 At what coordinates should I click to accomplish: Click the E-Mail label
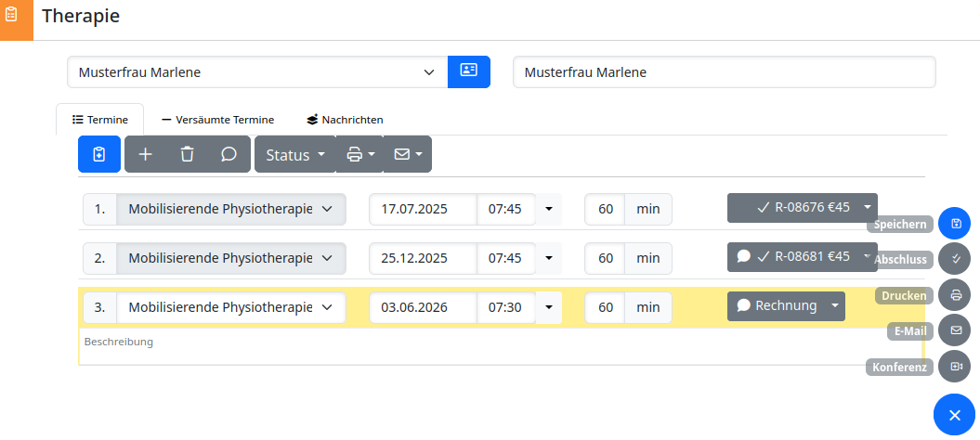pyautogui.click(x=910, y=331)
